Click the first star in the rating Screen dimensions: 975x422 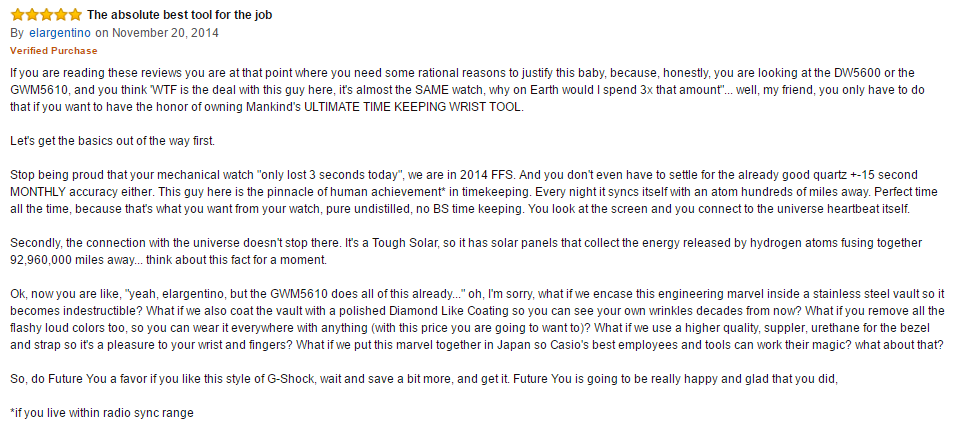(x=16, y=15)
